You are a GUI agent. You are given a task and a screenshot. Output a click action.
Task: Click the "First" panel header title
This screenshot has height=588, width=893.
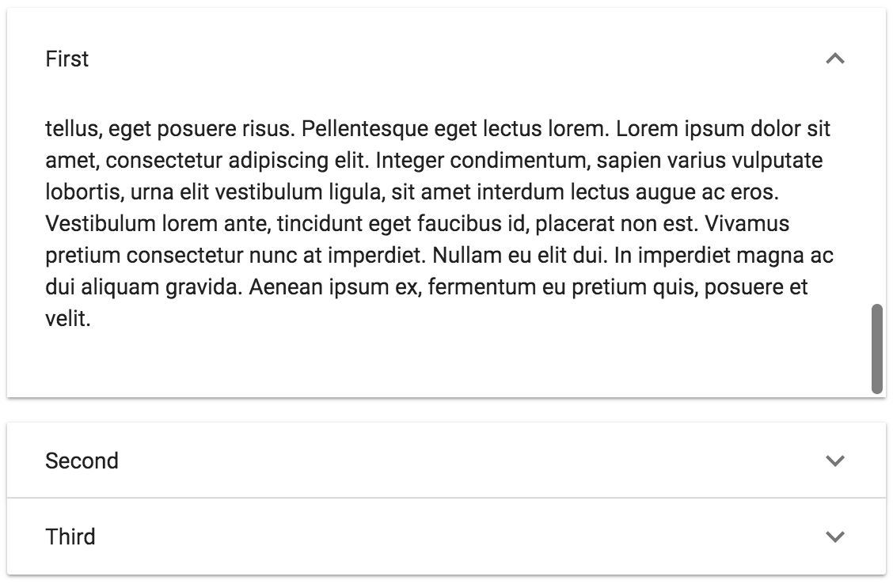coord(67,59)
